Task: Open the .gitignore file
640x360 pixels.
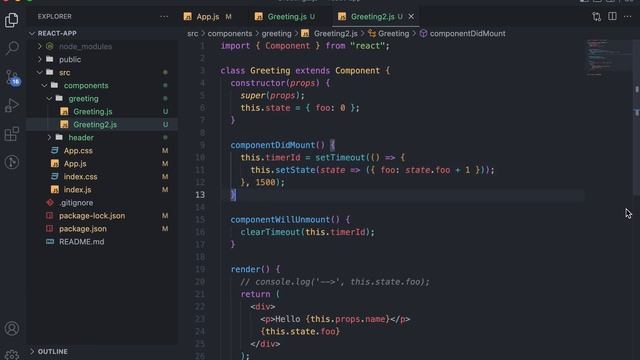Action: click(x=102, y=203)
